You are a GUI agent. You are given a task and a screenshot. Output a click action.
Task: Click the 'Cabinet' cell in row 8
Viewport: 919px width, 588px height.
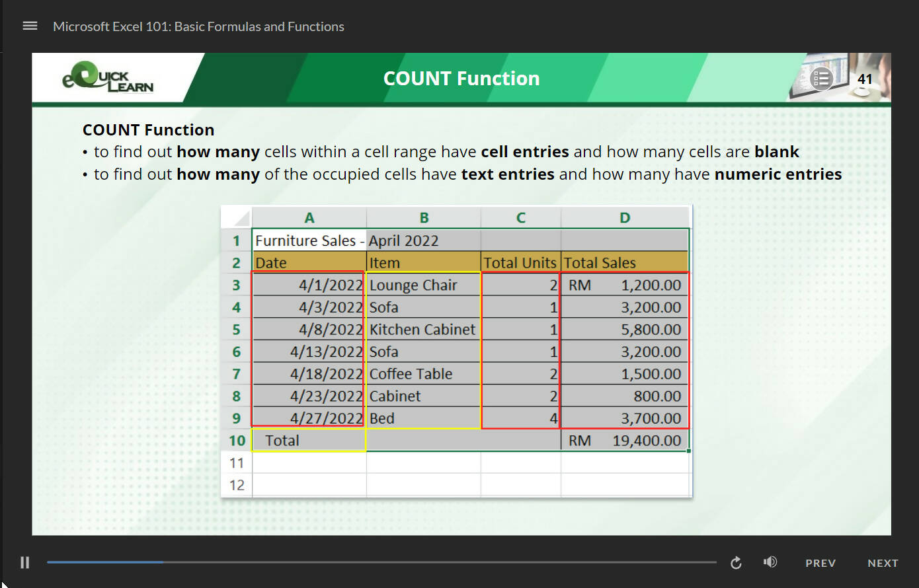424,396
